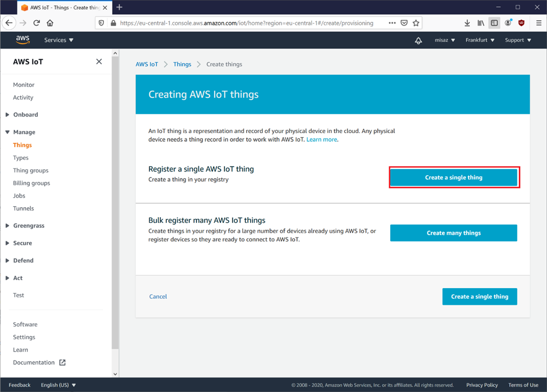547x392 pixels.
Task: Open the tracking protection shield icon
Action: [101, 23]
